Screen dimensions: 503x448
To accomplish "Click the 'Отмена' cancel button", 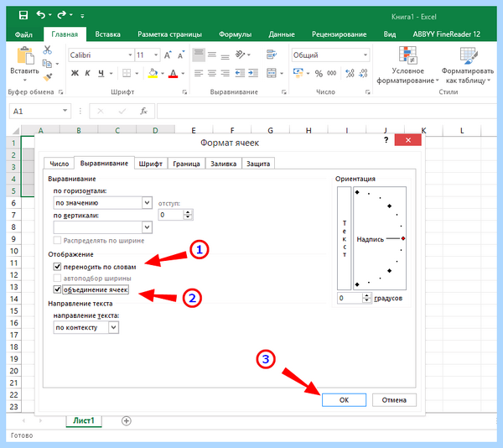I will [x=394, y=400].
